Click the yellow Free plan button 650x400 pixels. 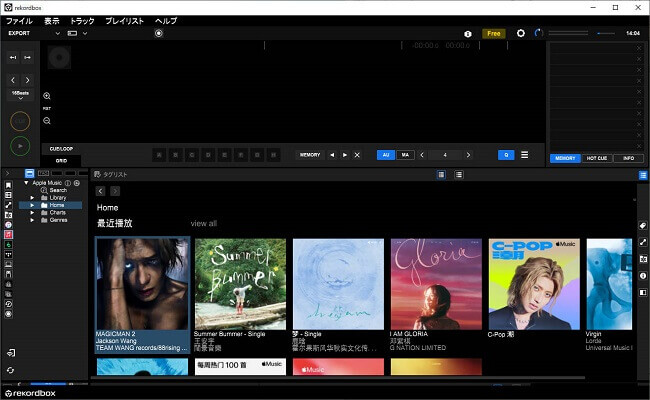[x=493, y=34]
